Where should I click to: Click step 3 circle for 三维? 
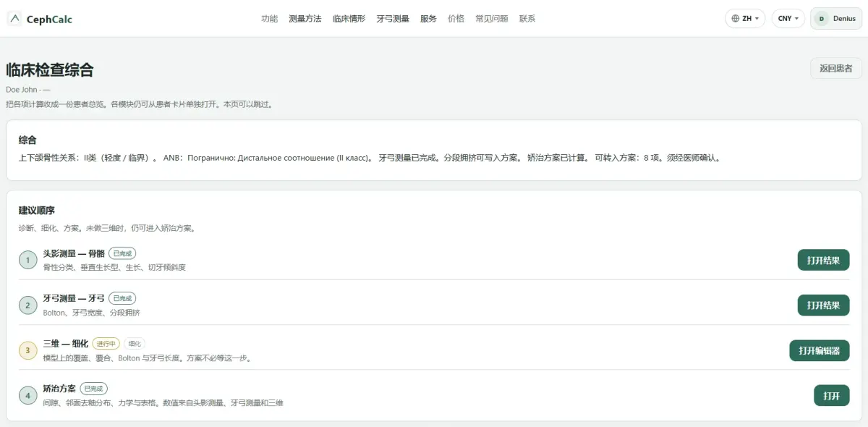pyautogui.click(x=27, y=351)
